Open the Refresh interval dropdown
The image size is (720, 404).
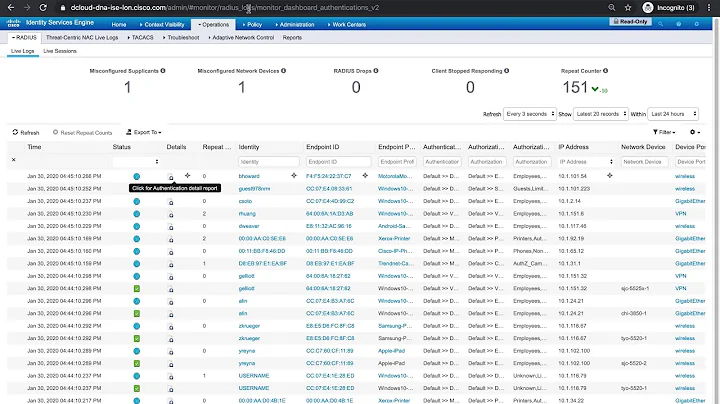pyautogui.click(x=530, y=114)
